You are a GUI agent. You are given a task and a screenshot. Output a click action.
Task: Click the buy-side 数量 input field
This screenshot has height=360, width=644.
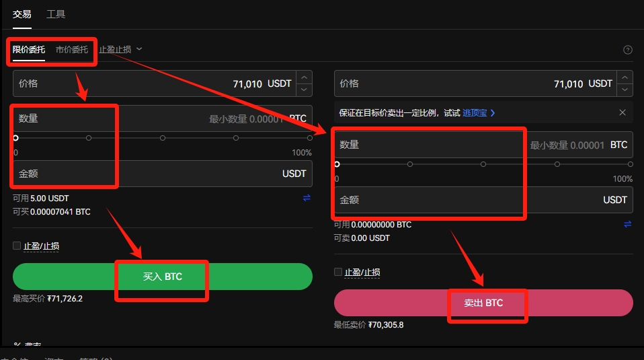click(x=163, y=118)
